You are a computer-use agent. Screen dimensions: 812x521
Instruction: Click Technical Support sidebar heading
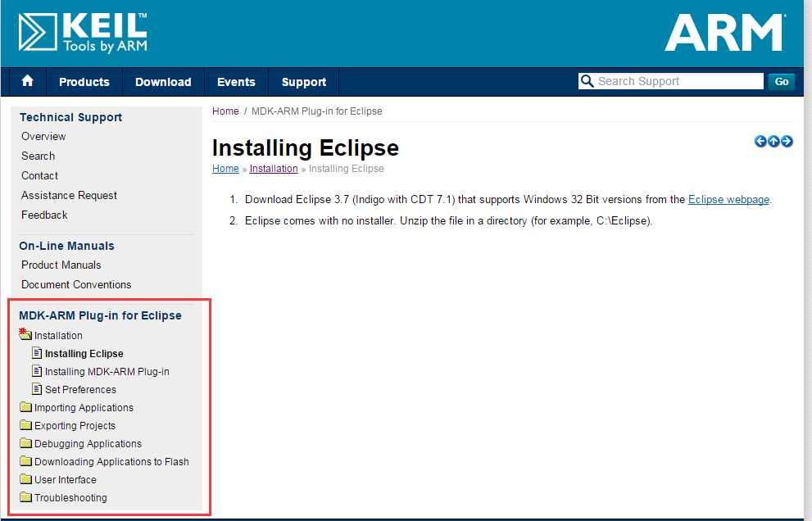click(x=70, y=117)
